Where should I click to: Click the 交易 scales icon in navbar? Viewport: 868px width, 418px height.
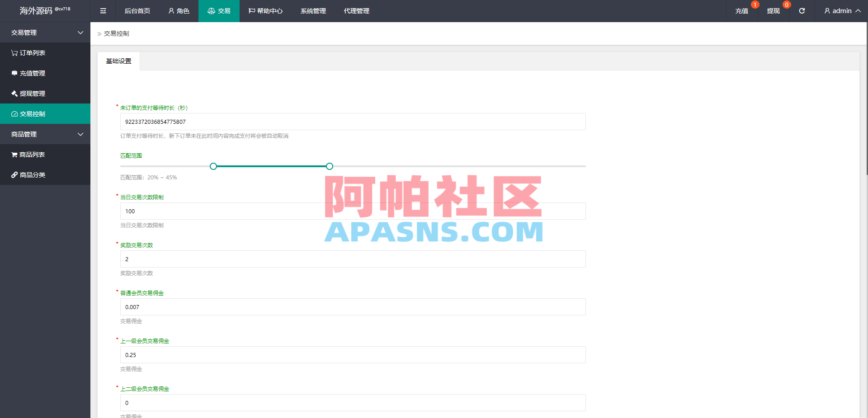[x=211, y=11]
